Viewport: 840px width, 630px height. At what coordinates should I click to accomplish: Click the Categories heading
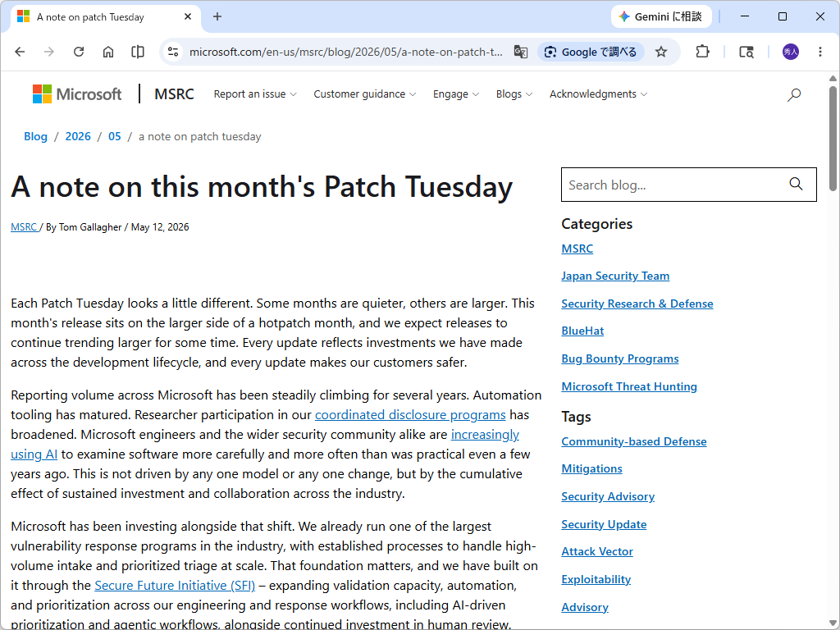pyautogui.click(x=597, y=224)
